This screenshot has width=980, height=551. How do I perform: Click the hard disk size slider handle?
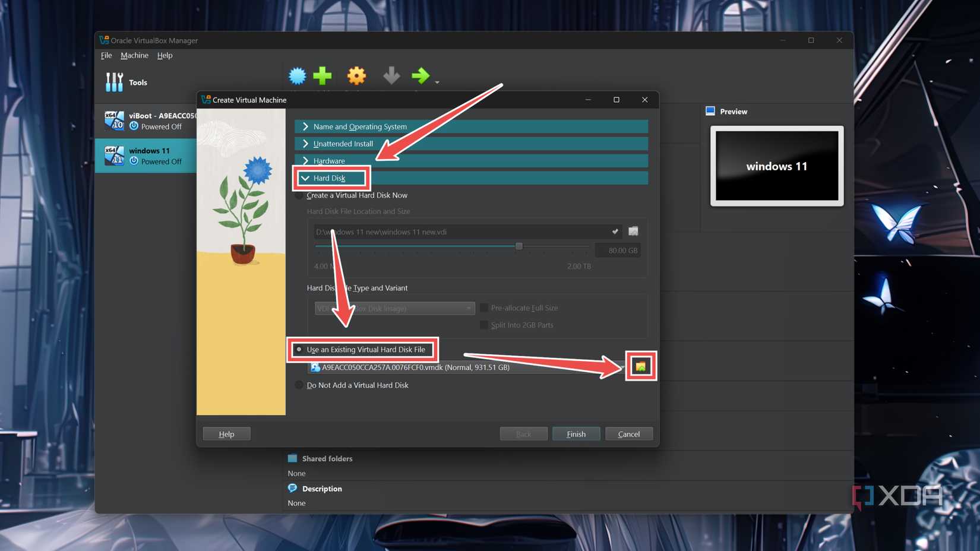[x=519, y=246]
